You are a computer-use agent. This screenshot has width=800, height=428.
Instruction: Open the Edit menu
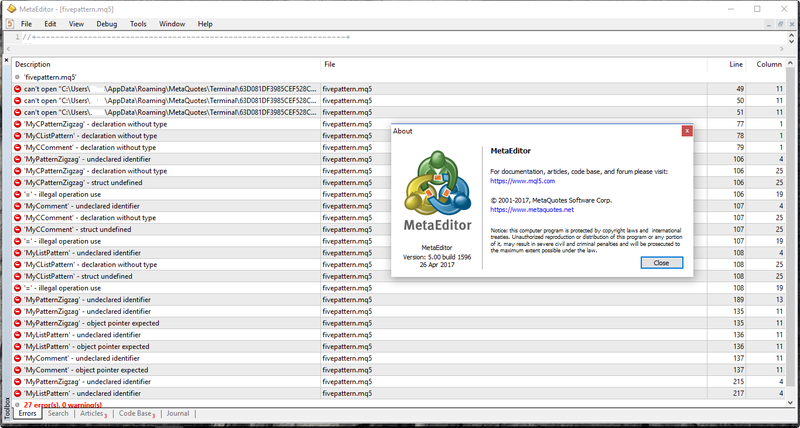pyautogui.click(x=50, y=24)
